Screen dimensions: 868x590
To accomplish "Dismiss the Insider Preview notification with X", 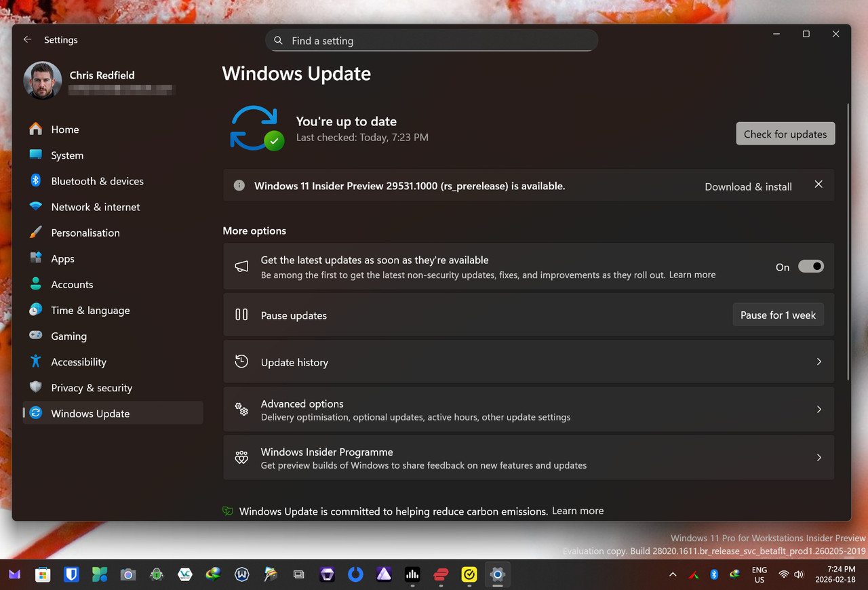I will coord(818,184).
